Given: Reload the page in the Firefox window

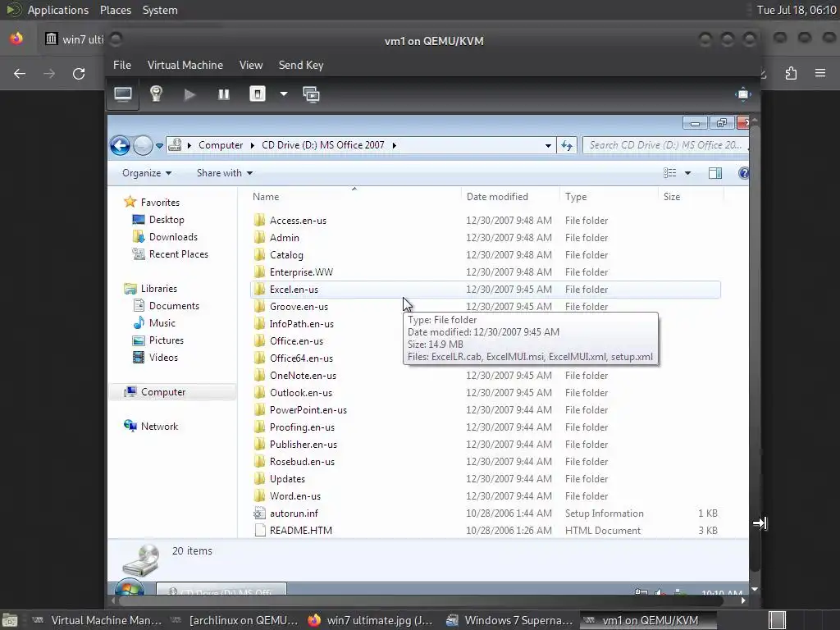Looking at the screenshot, I should point(79,73).
